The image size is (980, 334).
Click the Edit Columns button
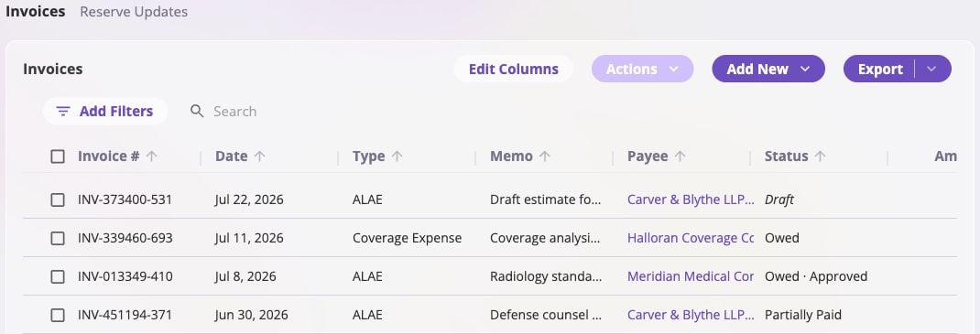513,69
